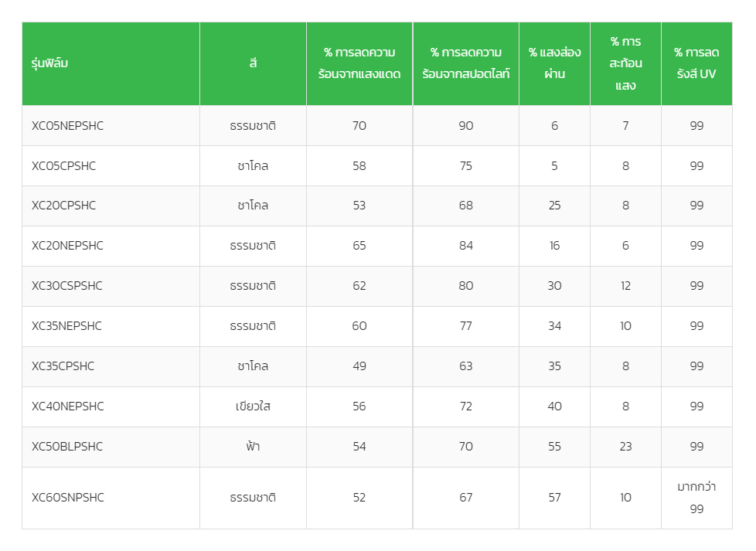Screen dimensions: 756x551
Task: Click spotlight heat value 77 for XC35NEPSHC
Action: point(466,326)
